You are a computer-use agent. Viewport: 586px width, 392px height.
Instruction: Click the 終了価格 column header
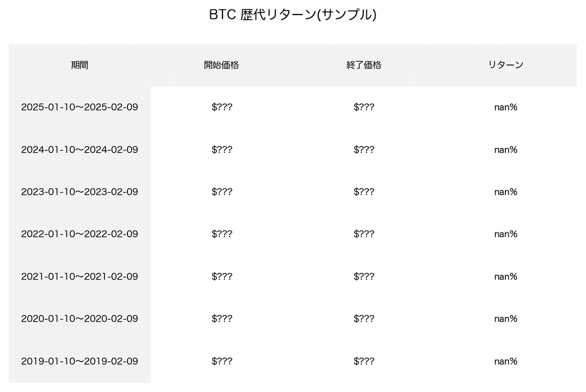pyautogui.click(x=364, y=65)
